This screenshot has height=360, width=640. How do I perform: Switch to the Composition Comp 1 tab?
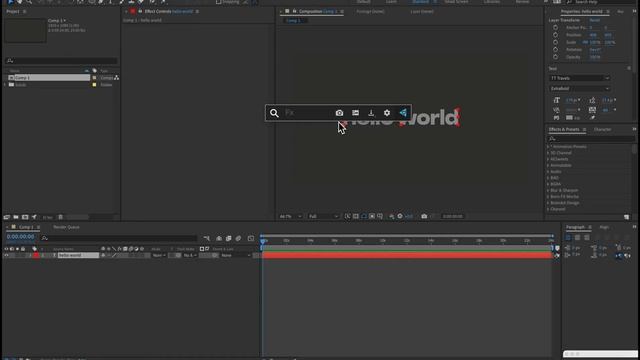pyautogui.click(x=318, y=11)
